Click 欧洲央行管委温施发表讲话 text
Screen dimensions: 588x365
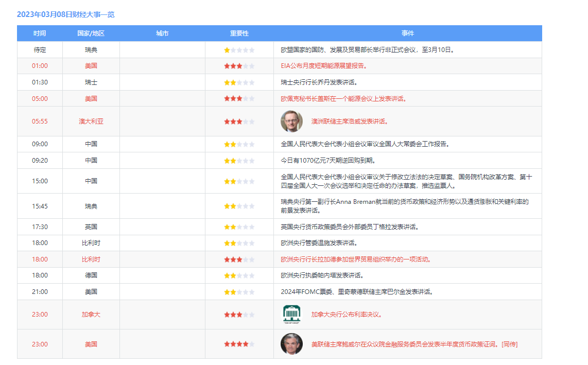(319, 242)
